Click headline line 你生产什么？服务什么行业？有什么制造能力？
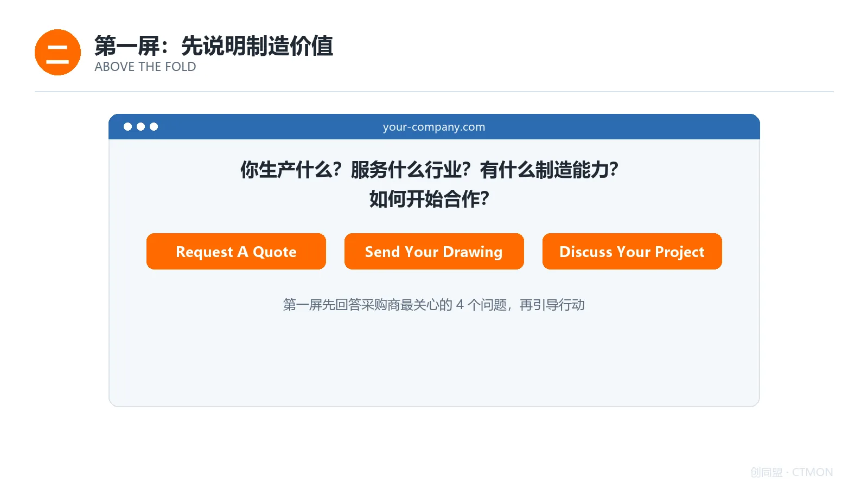This screenshot has width=868, height=488. tap(430, 170)
